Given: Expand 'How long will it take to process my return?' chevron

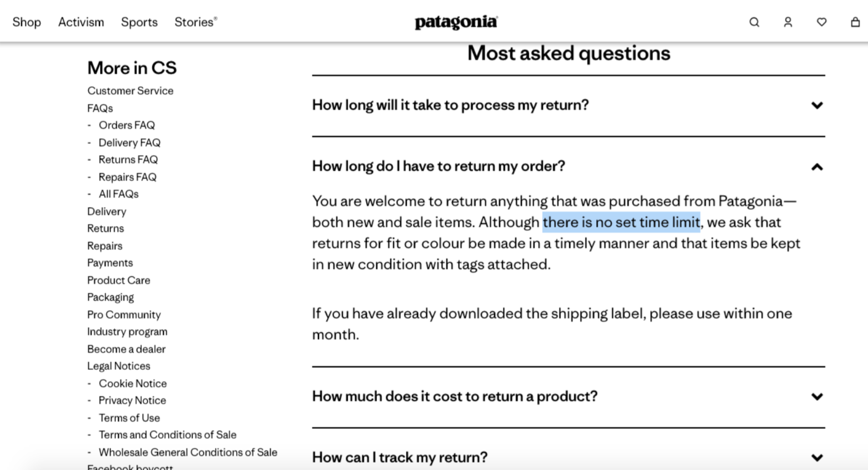Looking at the screenshot, I should [817, 105].
